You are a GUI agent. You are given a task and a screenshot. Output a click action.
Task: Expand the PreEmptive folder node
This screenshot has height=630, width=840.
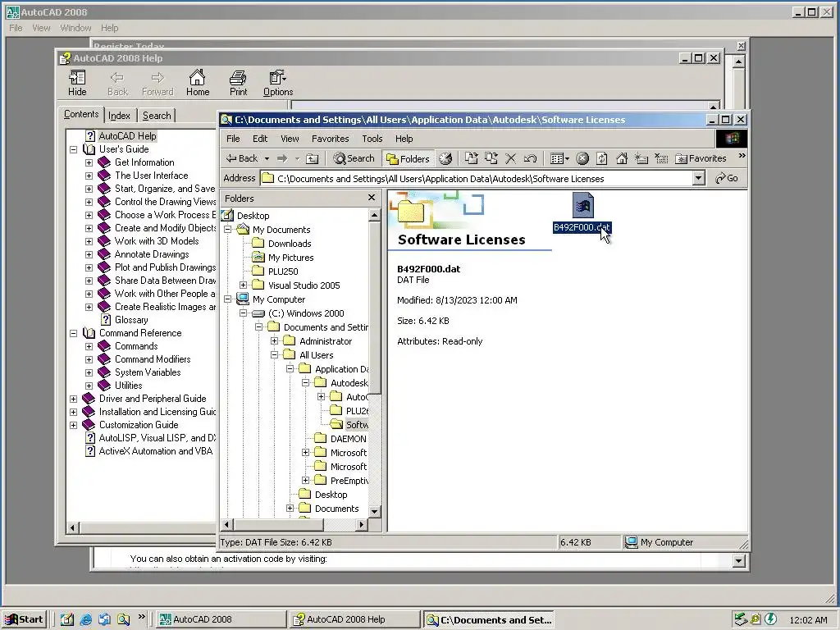coord(305,481)
